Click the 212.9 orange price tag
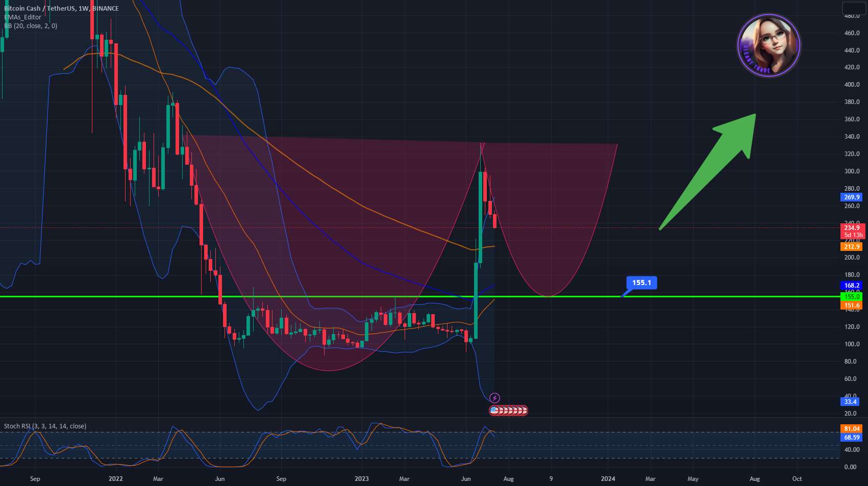 [852, 246]
